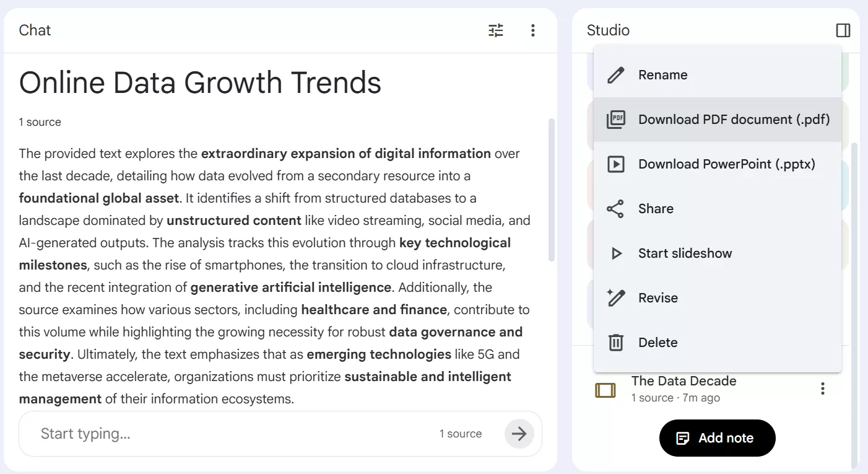
Task: Click the Share icon in menu
Action: (x=615, y=209)
